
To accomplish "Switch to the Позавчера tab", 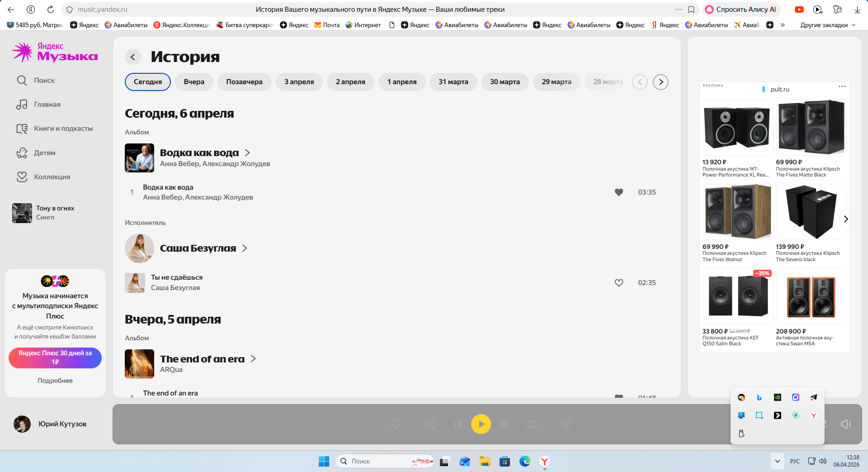I will pyautogui.click(x=244, y=82).
